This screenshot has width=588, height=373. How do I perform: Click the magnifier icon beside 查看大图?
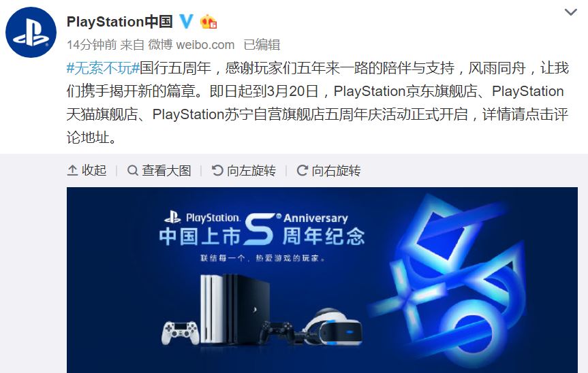[x=132, y=171]
